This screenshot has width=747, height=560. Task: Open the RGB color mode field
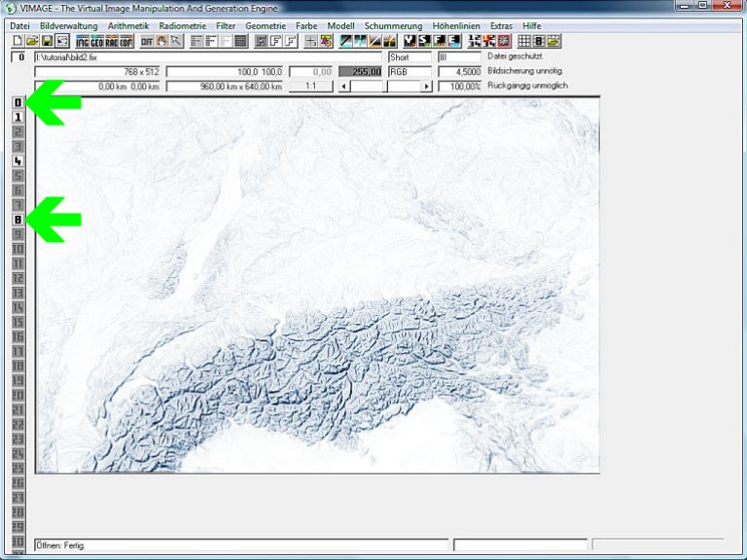409,72
